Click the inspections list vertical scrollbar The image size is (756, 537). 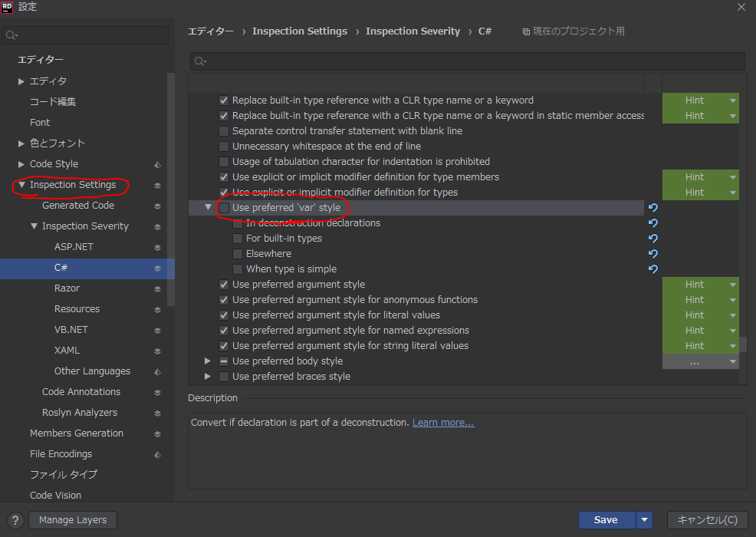point(742,344)
